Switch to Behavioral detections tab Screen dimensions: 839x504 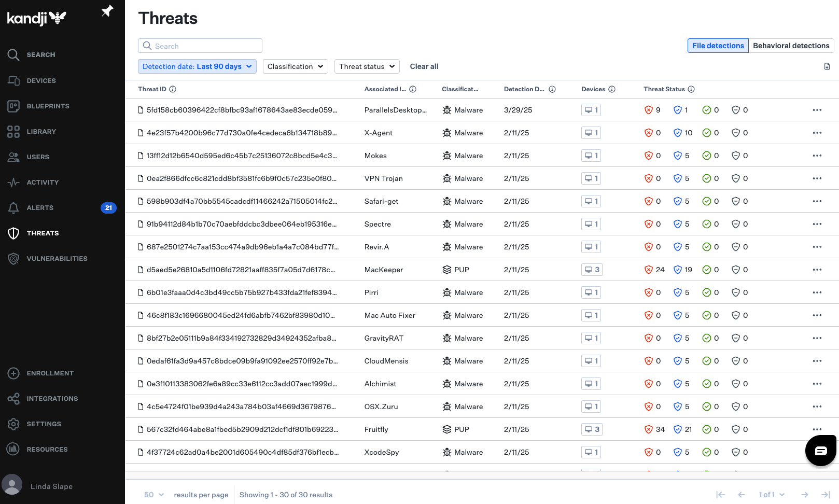point(791,46)
